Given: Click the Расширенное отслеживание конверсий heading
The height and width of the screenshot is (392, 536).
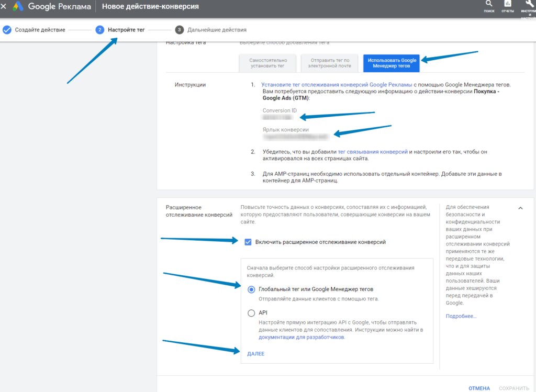Looking at the screenshot, I should (199, 211).
